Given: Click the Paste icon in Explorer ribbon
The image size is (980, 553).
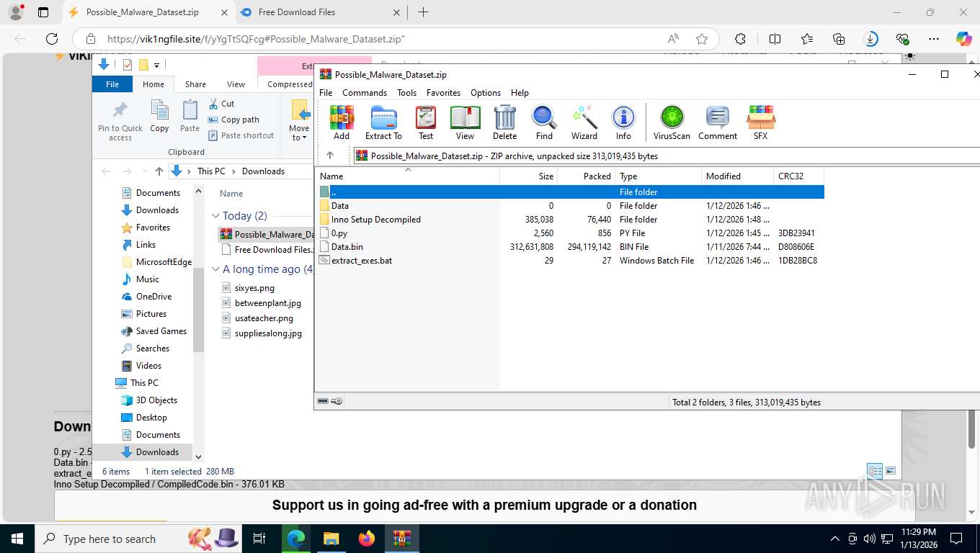Looking at the screenshot, I should tap(190, 117).
